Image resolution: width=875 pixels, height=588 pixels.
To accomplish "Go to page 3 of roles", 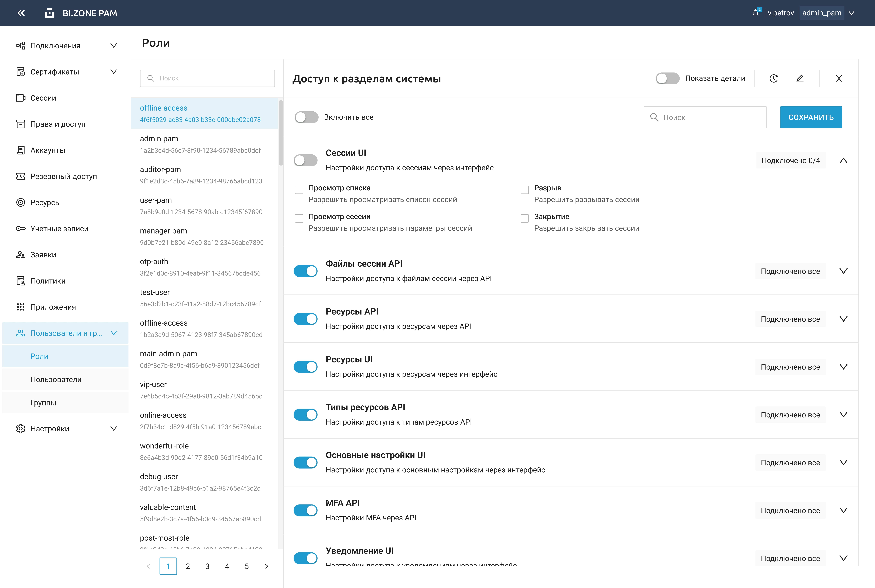I will pos(207,566).
